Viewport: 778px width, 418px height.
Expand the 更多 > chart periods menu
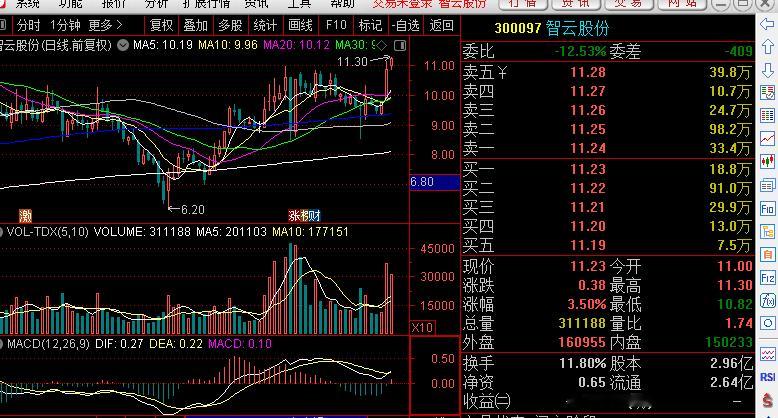click(x=105, y=25)
